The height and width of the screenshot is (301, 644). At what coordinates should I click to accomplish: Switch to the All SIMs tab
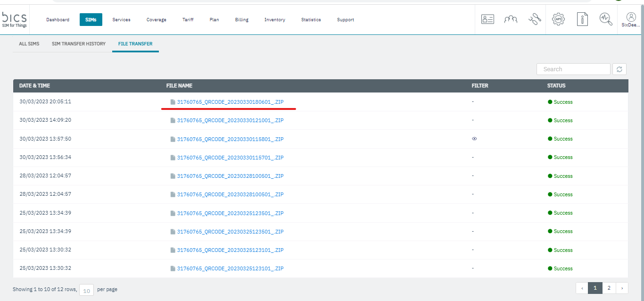[x=29, y=44]
